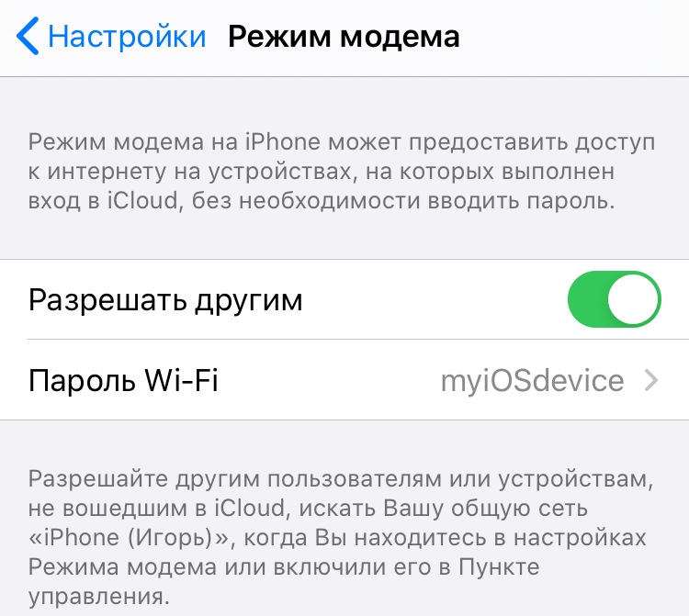Click the word iPhone in top description

tap(283, 141)
